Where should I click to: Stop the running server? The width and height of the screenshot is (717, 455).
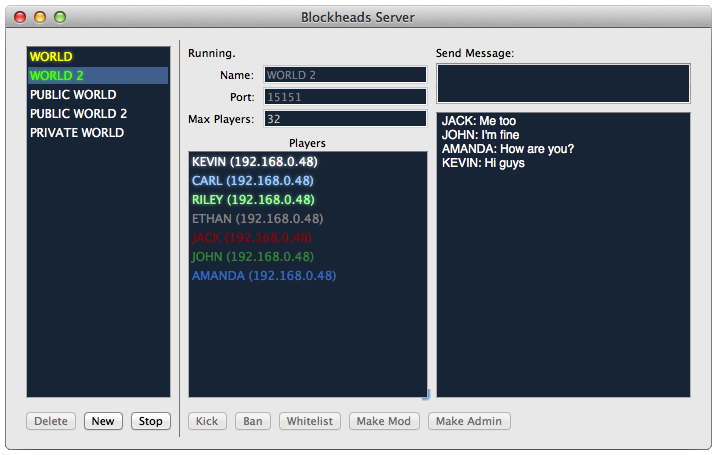(150, 421)
